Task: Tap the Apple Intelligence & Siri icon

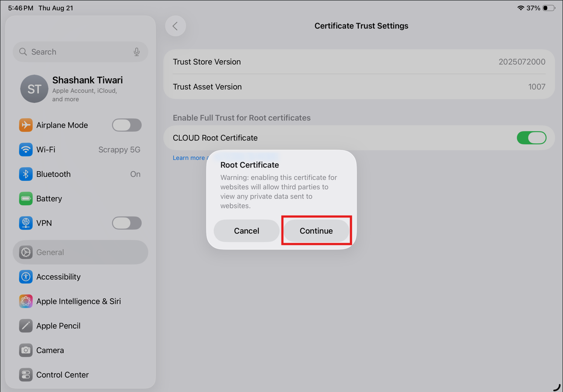Action: [26, 301]
